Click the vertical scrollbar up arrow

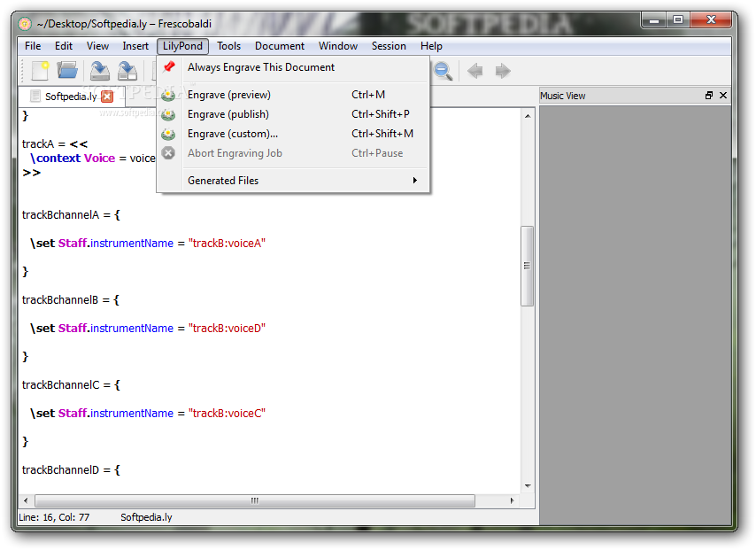528,116
